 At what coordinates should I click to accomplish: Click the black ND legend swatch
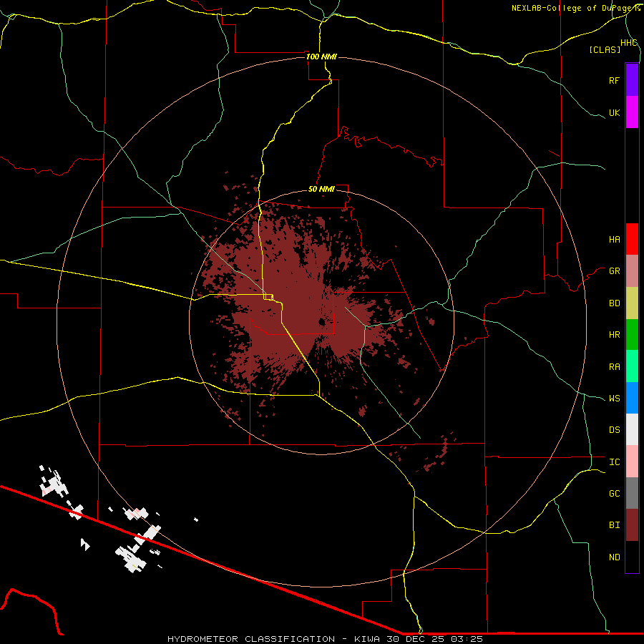coord(632,557)
